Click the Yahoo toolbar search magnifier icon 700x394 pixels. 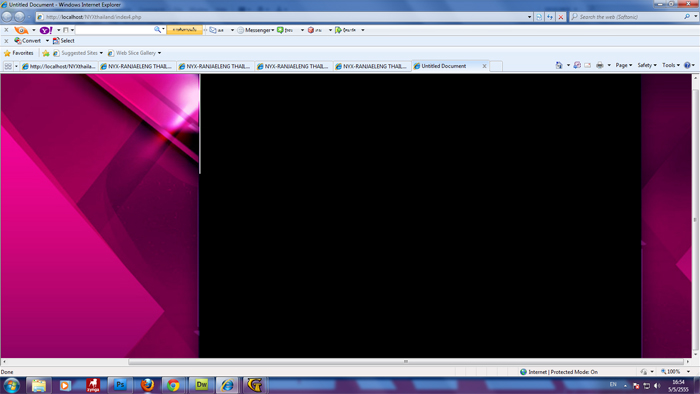pos(157,29)
